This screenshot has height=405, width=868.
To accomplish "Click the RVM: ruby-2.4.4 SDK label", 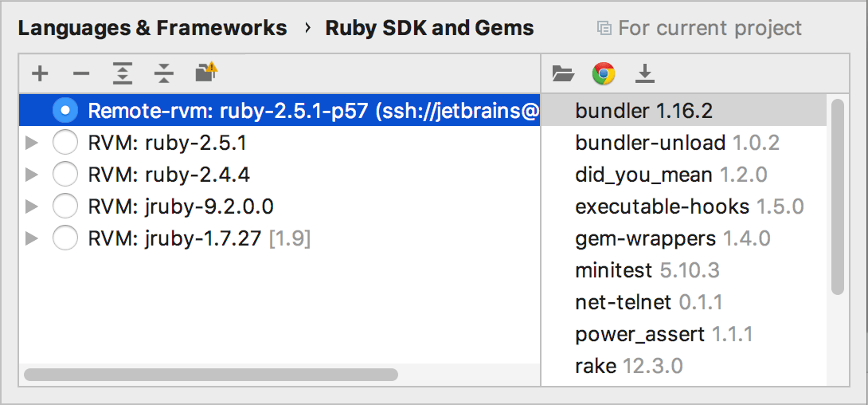I will click(x=169, y=175).
